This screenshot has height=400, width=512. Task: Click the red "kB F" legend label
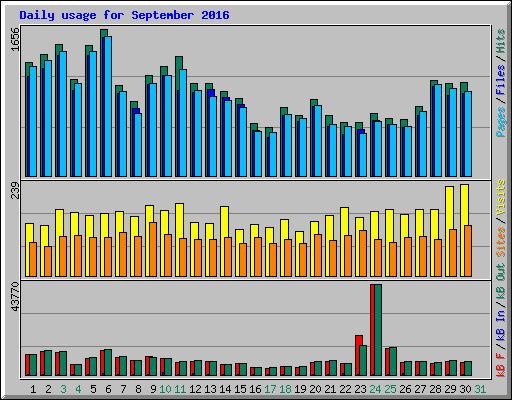pyautogui.click(x=501, y=365)
